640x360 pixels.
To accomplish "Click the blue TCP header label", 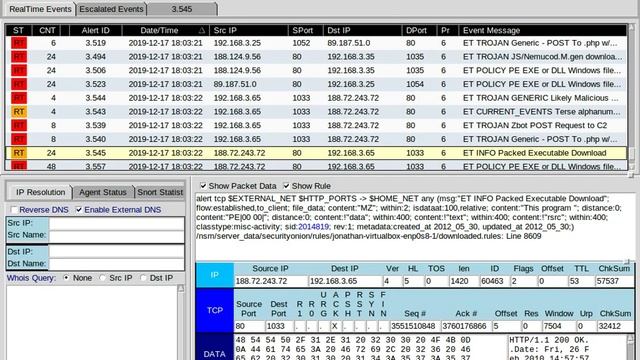I will coord(214,310).
